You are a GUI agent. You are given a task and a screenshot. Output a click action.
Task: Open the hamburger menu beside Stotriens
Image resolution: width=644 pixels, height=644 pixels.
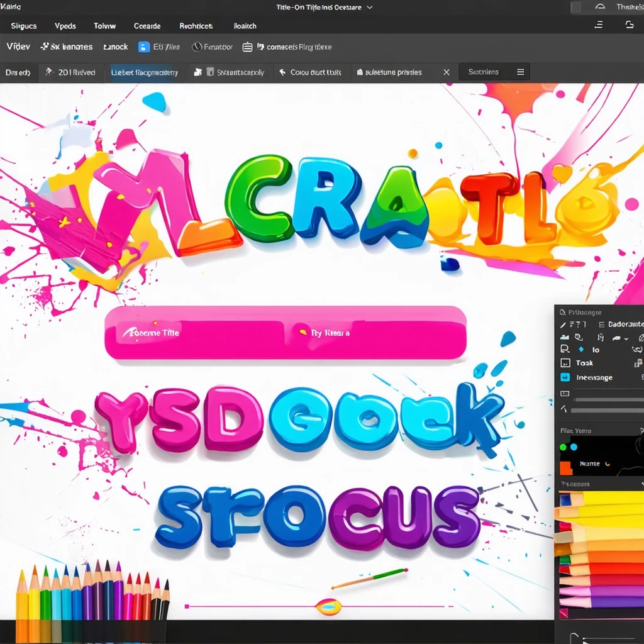coord(520,72)
